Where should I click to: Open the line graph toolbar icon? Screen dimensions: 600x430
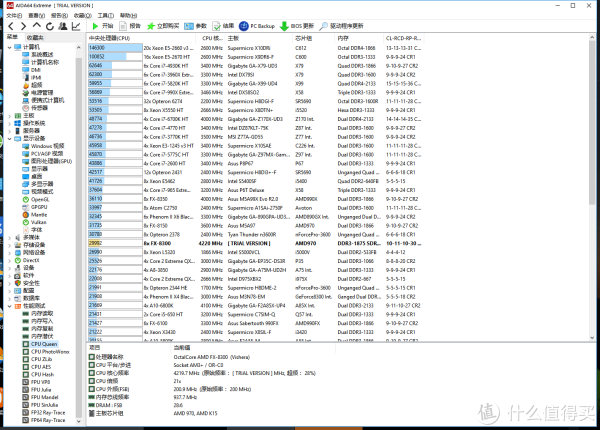(x=76, y=26)
